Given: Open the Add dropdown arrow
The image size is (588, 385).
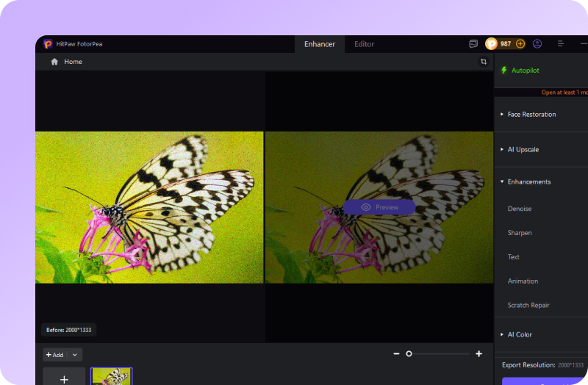Looking at the screenshot, I should (75, 355).
